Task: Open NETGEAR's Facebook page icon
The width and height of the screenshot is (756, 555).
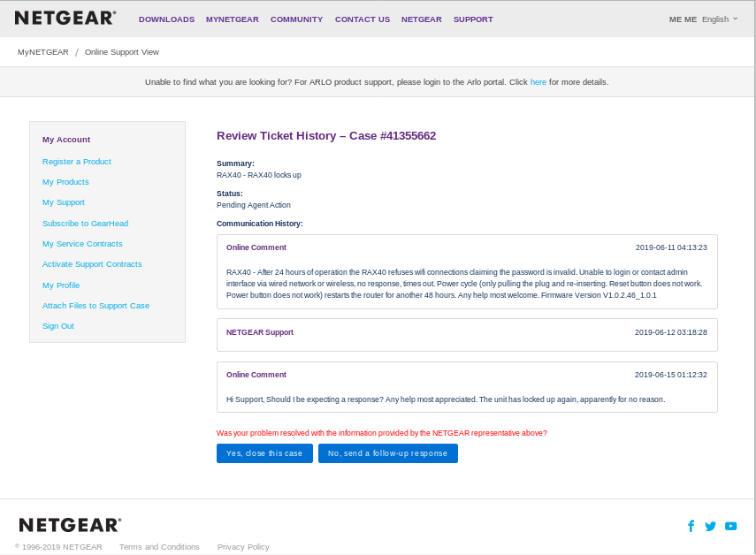Action: coord(691,526)
